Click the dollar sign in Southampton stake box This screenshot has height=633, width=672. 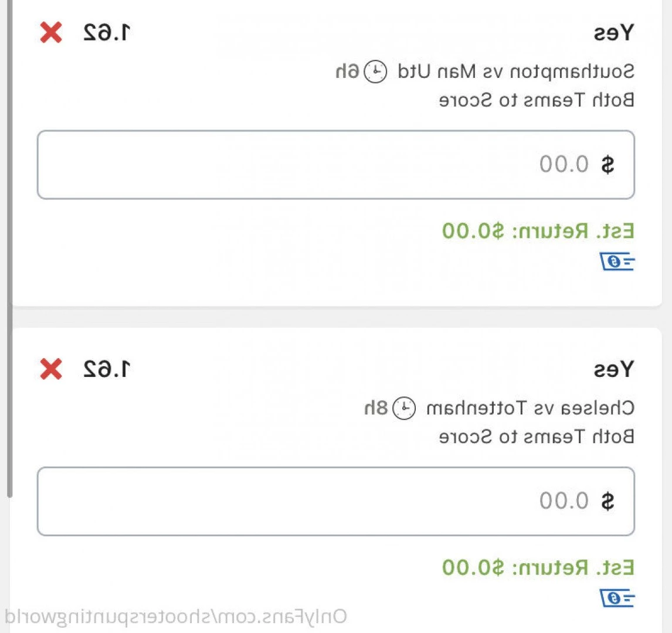[607, 165]
